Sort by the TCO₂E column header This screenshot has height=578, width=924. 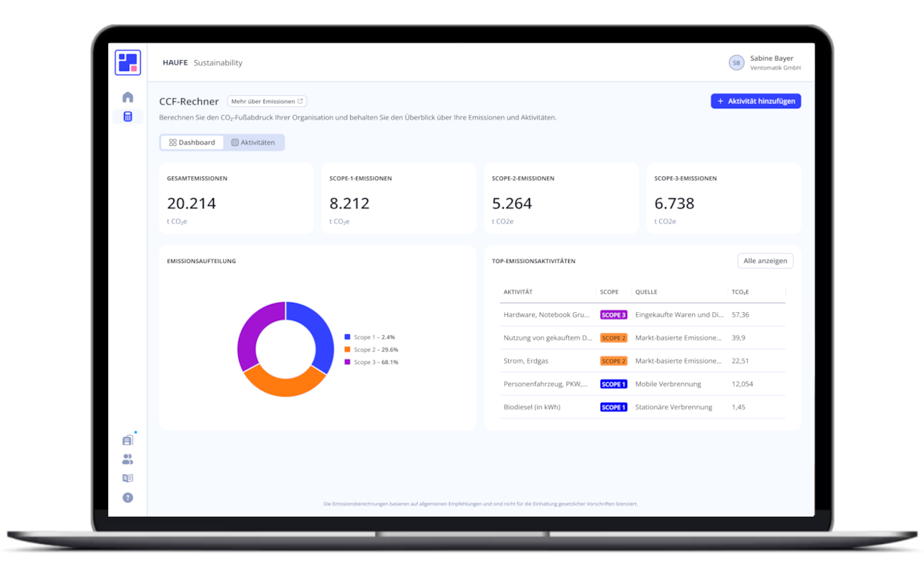pyautogui.click(x=740, y=292)
